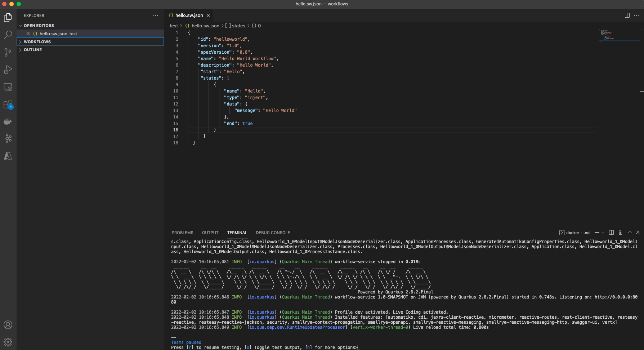Open the Accounts menu icon
Image resolution: width=644 pixels, height=350 pixels.
click(x=8, y=325)
